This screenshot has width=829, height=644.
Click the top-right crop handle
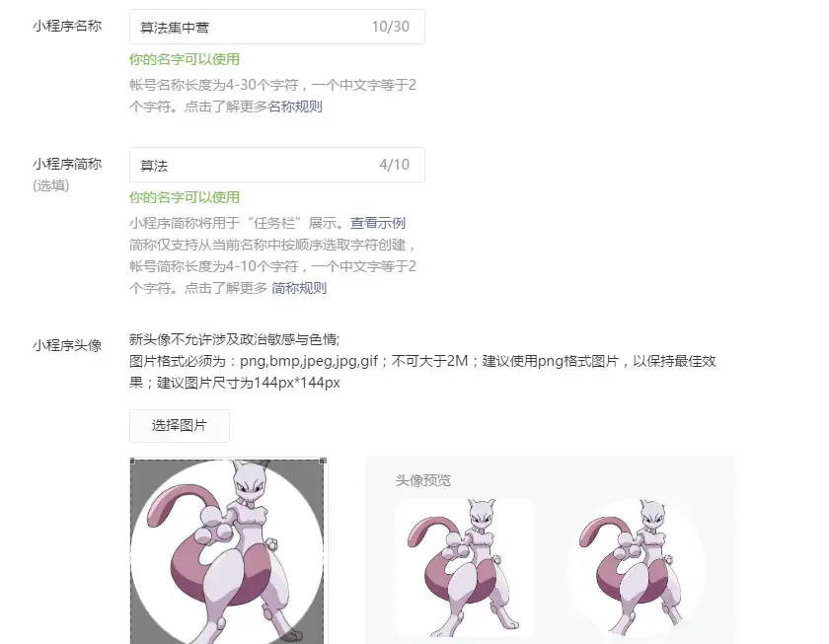coord(324,462)
